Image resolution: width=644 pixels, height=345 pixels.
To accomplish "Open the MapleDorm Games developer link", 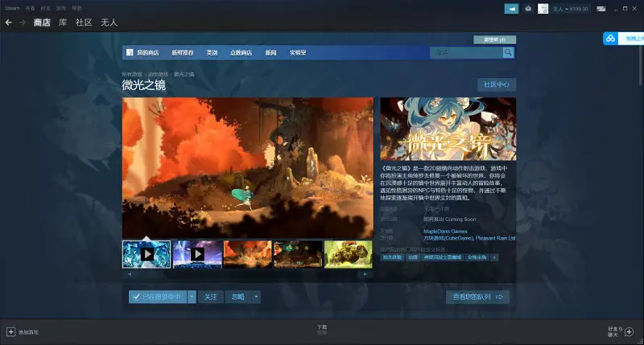I will click(x=445, y=232).
